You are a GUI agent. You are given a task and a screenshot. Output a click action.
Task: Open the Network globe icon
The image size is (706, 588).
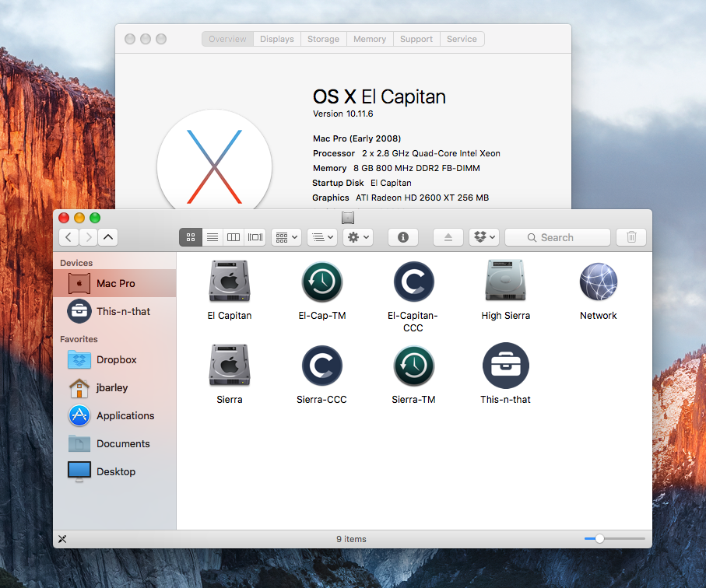[599, 282]
